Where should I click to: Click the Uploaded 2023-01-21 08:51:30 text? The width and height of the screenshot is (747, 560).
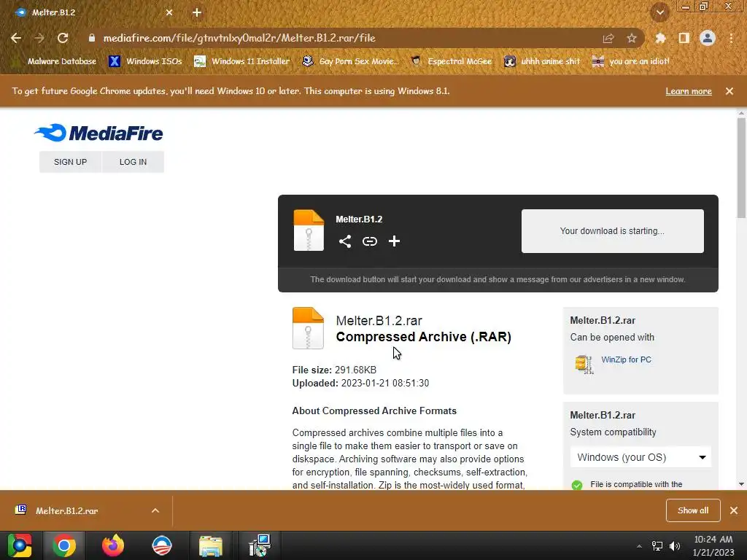click(x=360, y=384)
